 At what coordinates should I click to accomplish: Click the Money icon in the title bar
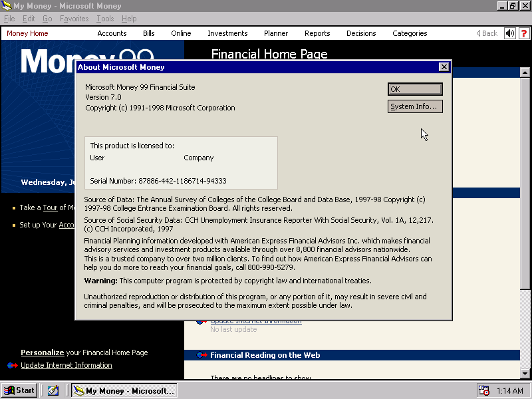[x=7, y=6]
